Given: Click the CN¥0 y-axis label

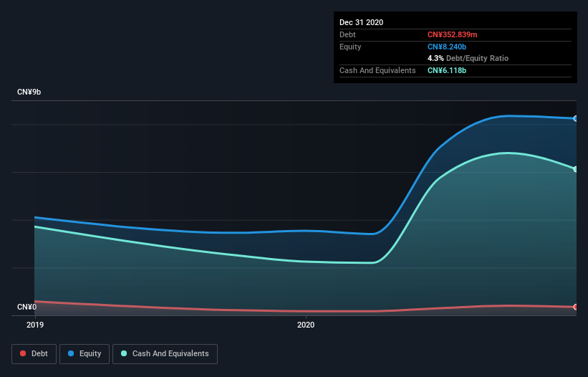Looking at the screenshot, I should [26, 307].
